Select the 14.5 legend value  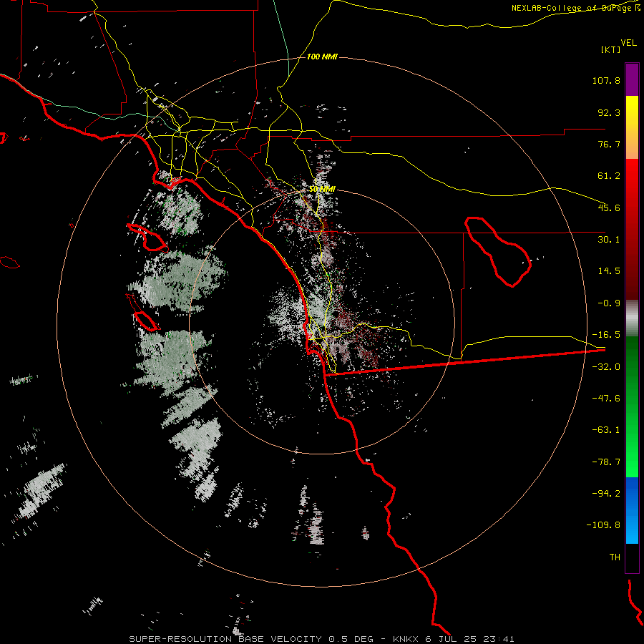tap(609, 271)
